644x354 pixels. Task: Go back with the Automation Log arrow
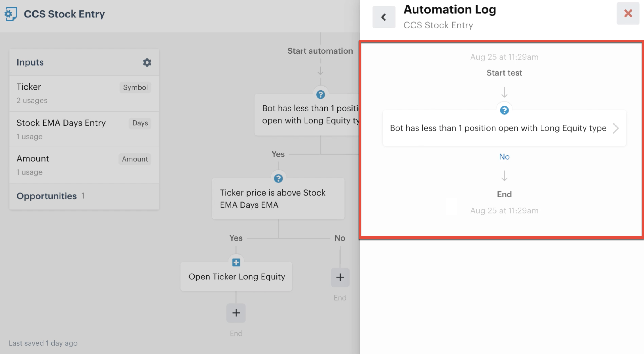pos(384,17)
